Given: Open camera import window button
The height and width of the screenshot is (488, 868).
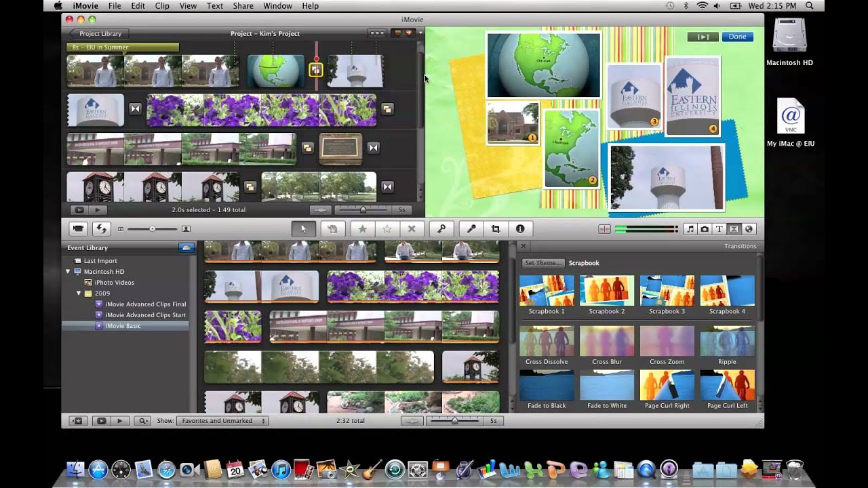Looking at the screenshot, I should [79, 229].
